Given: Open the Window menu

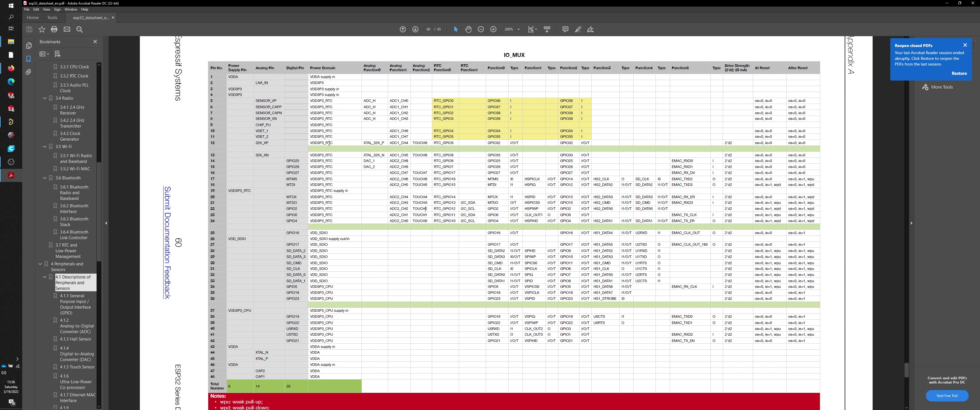Looking at the screenshot, I should [71, 9].
